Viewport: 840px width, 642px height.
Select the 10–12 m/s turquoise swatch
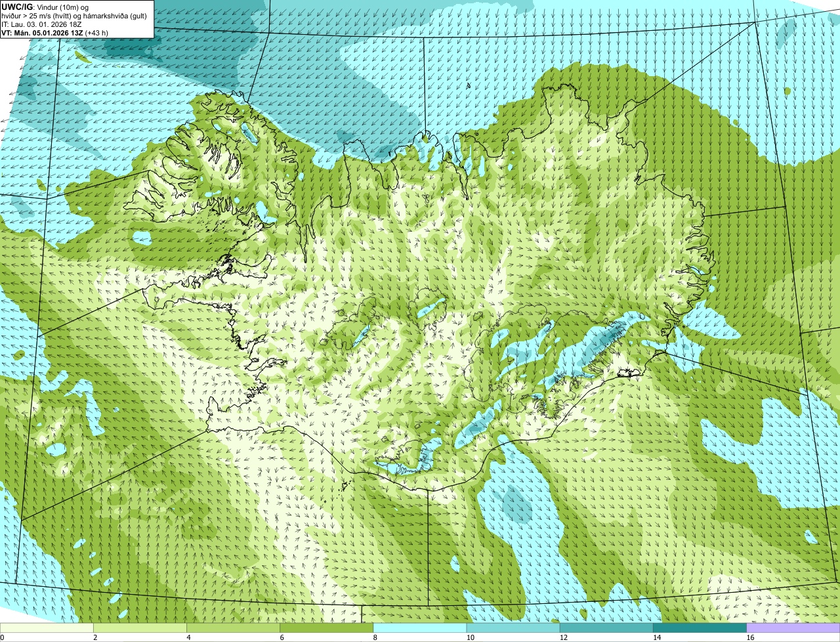pyautogui.click(x=513, y=628)
